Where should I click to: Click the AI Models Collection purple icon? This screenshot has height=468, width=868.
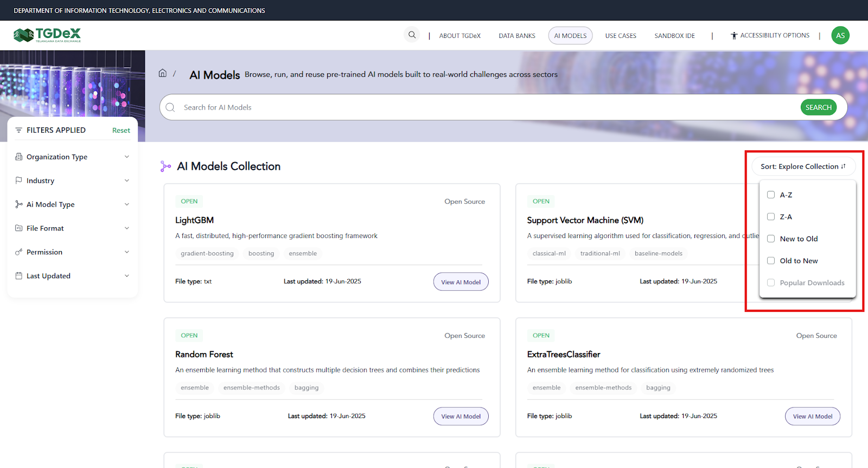(x=165, y=166)
